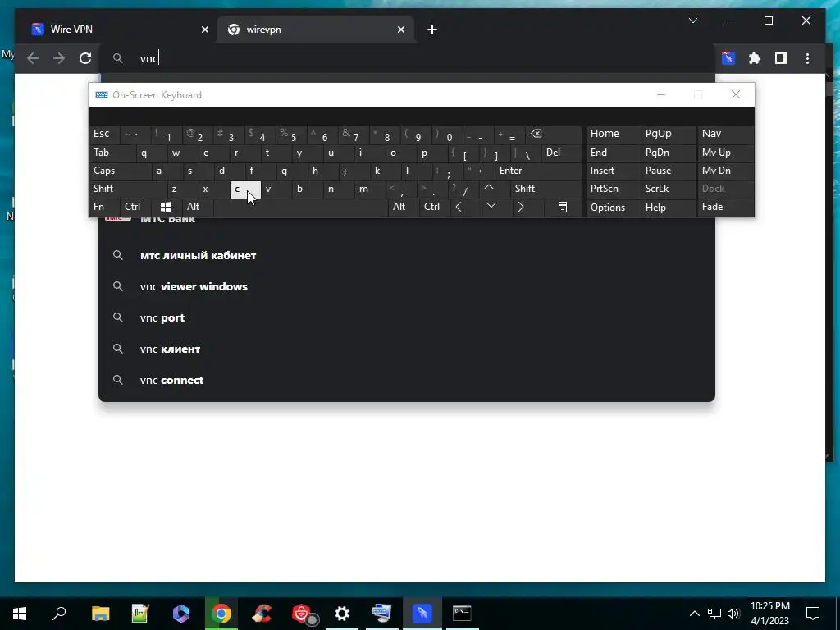The height and width of the screenshot is (630, 840).
Task: Click the Del key on On-Screen Keyboard
Action: click(x=561, y=153)
